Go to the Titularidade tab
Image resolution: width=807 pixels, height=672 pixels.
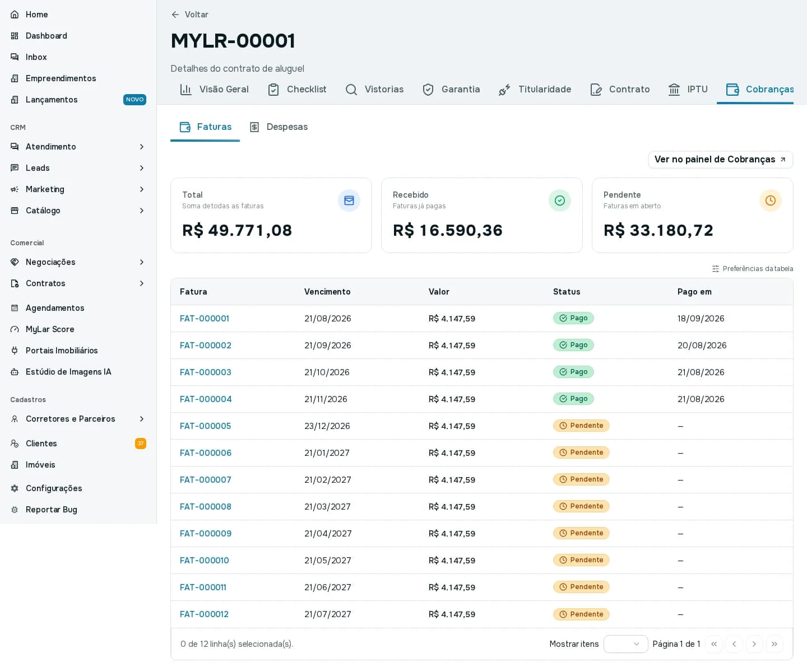click(535, 90)
